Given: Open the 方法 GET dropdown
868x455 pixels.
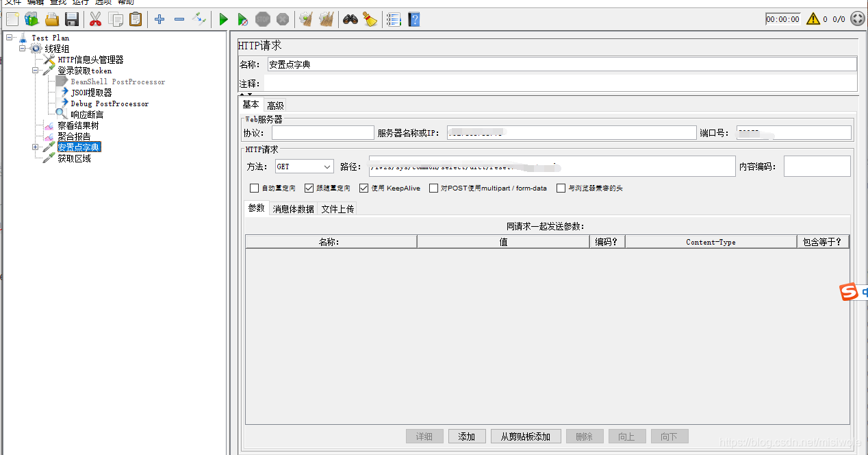Looking at the screenshot, I should coord(304,167).
